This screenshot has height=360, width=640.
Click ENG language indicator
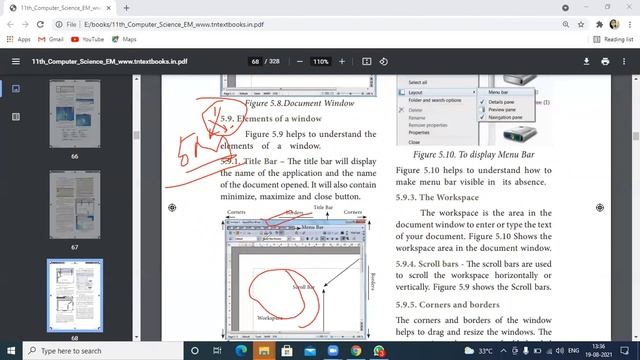[x=573, y=351]
